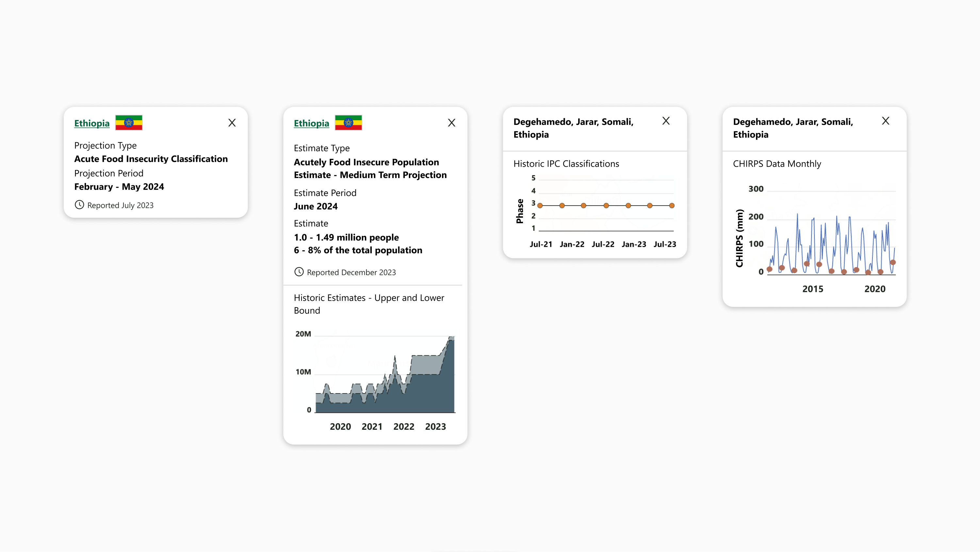
Task: Click the 2015 label on the CHIRPS axis
Action: coord(813,289)
